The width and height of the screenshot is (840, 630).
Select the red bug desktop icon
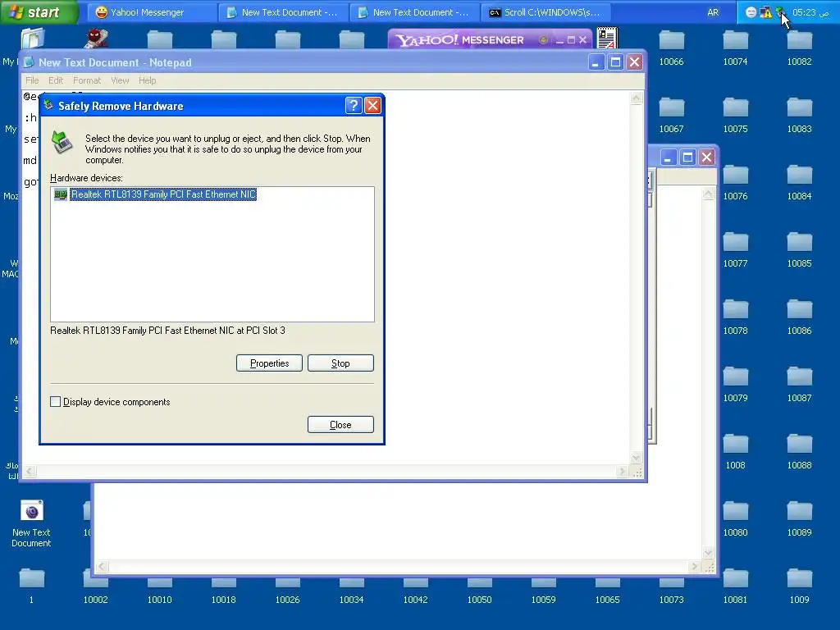click(x=96, y=39)
